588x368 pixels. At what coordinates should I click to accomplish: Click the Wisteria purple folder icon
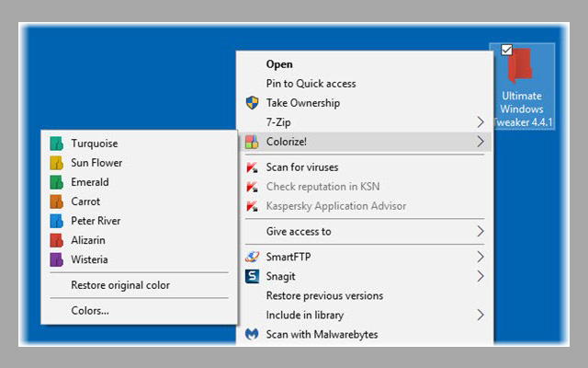[x=56, y=259]
